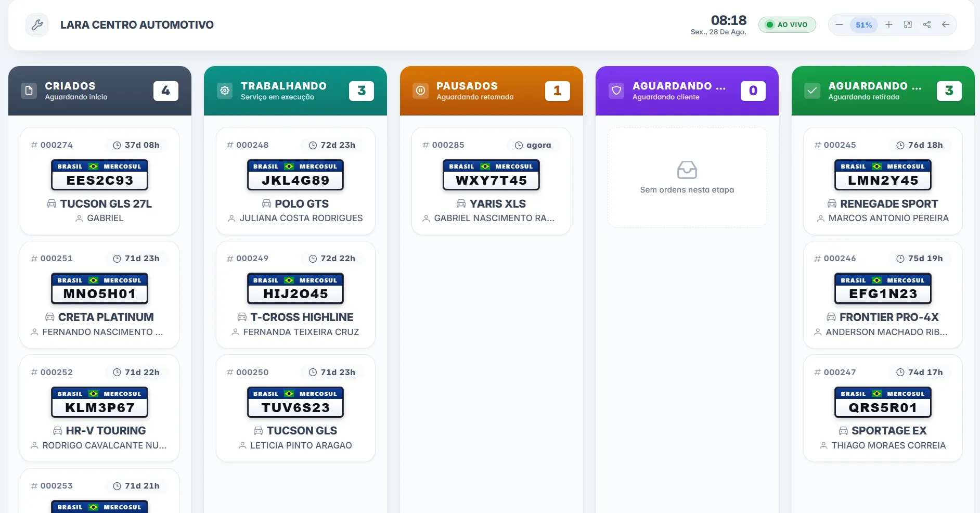
Task: Click customer THIAGO MORAES CORREIA
Action: pos(888,446)
